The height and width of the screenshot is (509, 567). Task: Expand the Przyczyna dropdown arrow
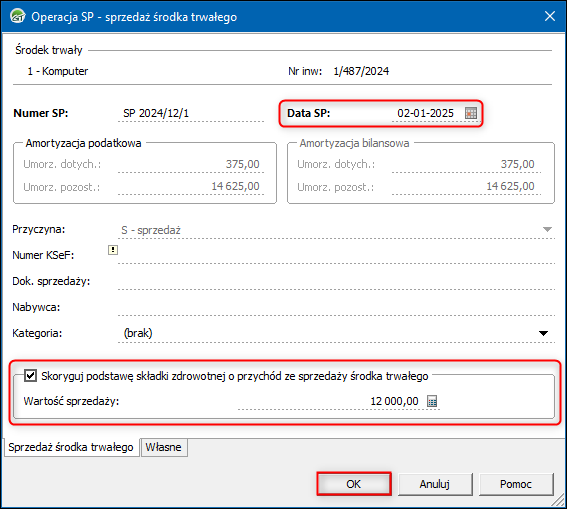(x=547, y=230)
